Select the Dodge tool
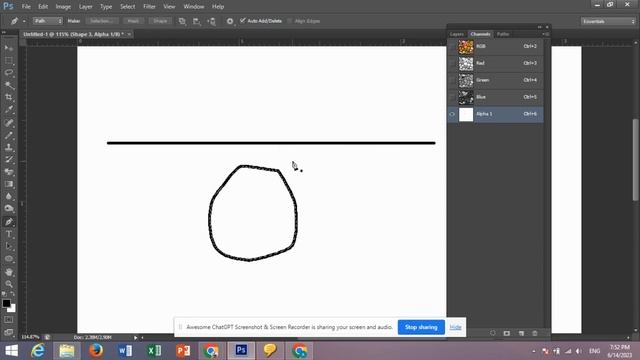The width and height of the screenshot is (640, 360). coord(9,209)
